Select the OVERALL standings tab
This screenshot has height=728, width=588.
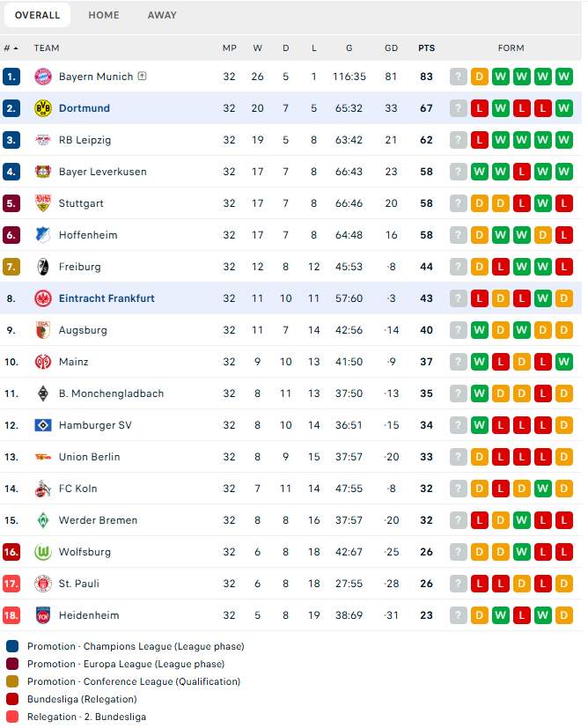pos(37,15)
